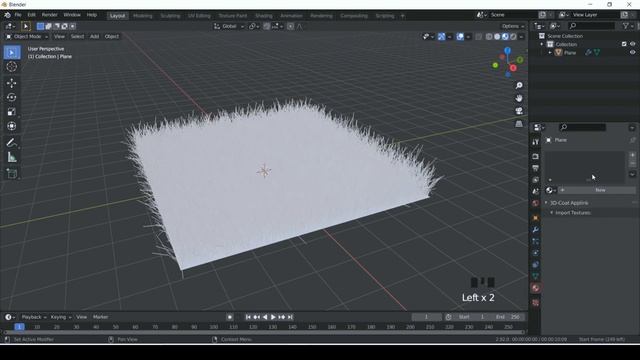Image resolution: width=640 pixels, height=360 pixels.
Task: Switch to the Modeling workspace tab
Action: (x=142, y=16)
